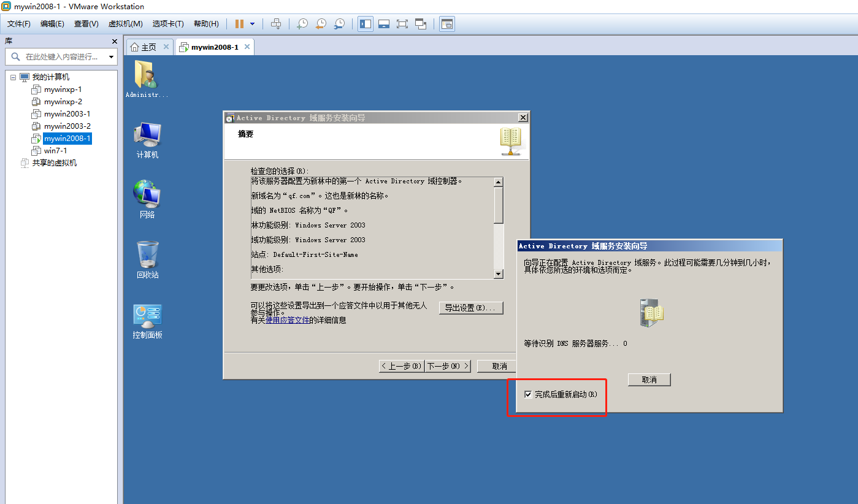
Task: Take a snapshot using the clock-plus icon
Action: tap(302, 24)
